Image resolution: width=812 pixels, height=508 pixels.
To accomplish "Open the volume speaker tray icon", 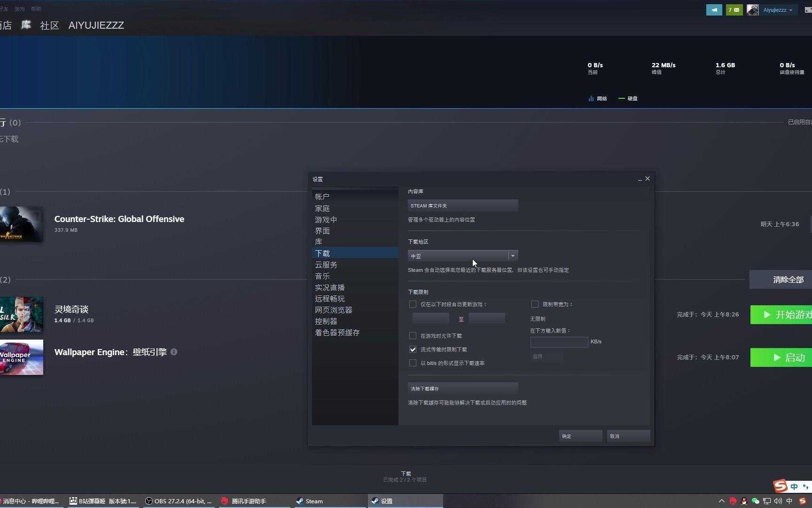I will click(778, 501).
